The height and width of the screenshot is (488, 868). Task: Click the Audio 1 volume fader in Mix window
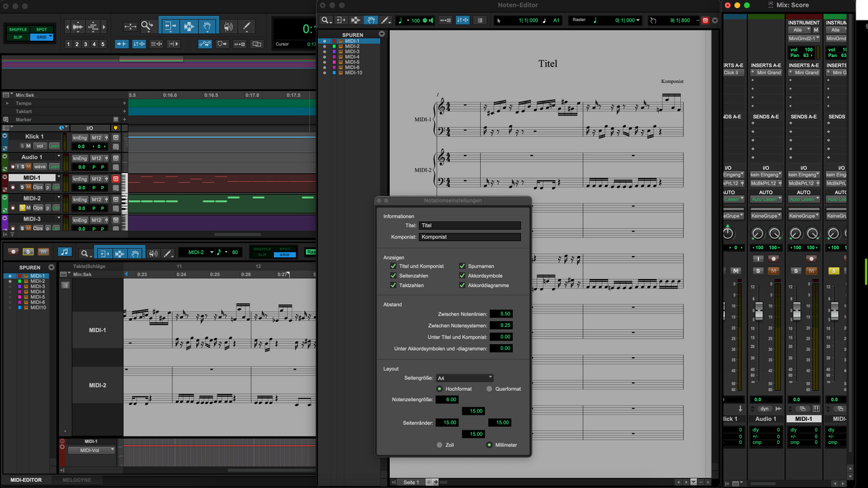click(x=759, y=310)
